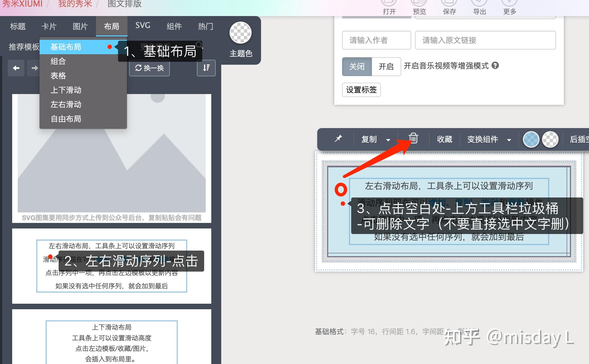Image resolution: width=589 pixels, height=364 pixels.
Task: Click the 更多 more icon
Action: tap(509, 3)
